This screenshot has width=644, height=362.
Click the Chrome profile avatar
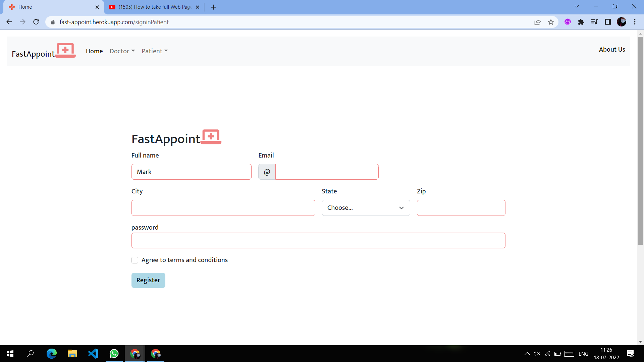click(x=622, y=22)
